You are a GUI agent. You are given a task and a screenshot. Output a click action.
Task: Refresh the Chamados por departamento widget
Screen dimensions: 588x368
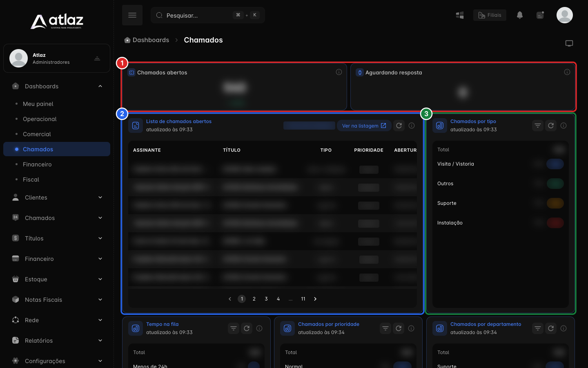[551, 328]
